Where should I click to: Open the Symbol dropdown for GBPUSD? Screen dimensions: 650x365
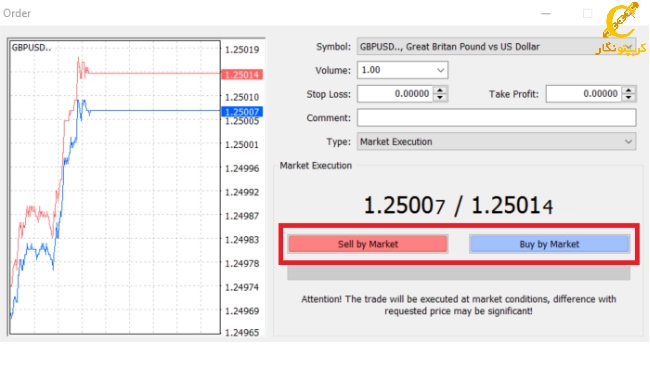(496, 46)
